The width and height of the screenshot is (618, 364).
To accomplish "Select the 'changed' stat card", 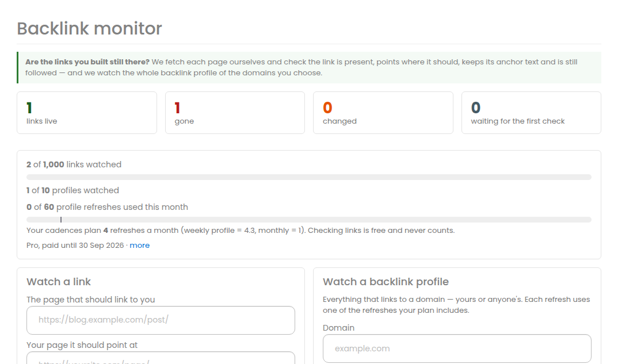I will (383, 113).
